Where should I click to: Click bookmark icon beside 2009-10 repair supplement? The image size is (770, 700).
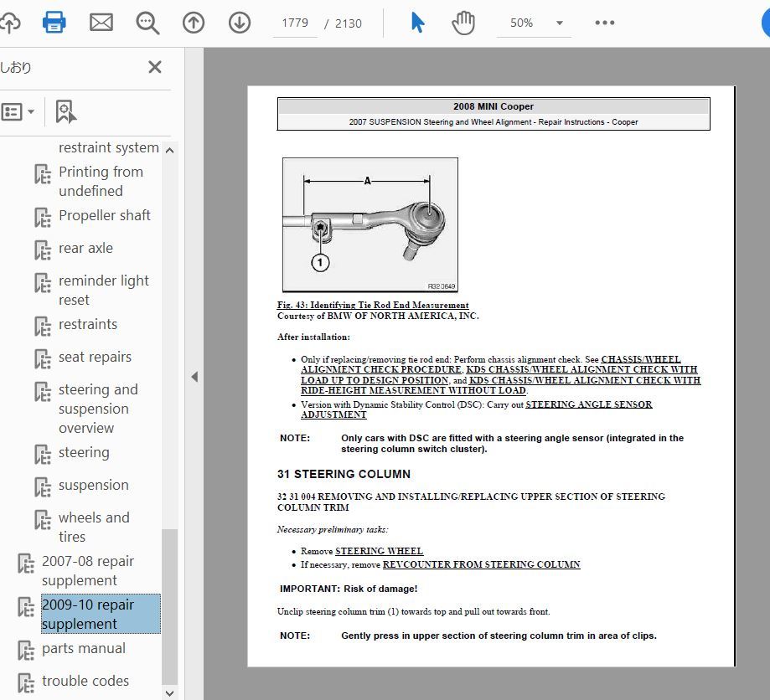coord(26,607)
